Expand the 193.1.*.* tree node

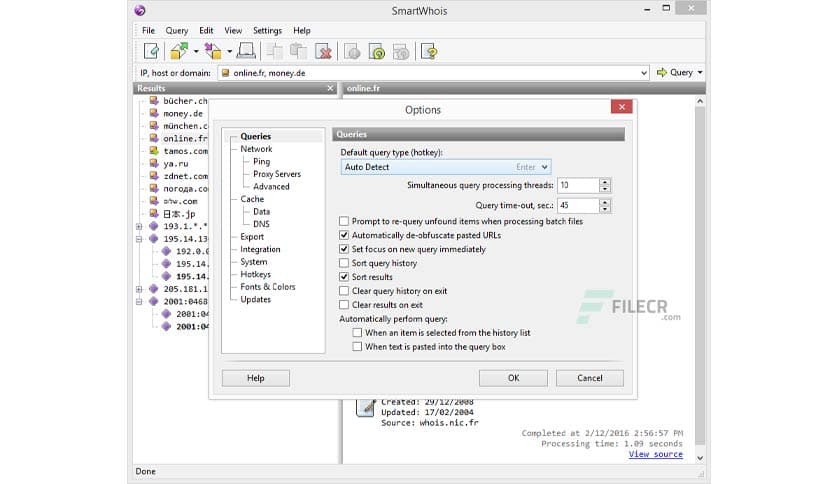coord(139,227)
